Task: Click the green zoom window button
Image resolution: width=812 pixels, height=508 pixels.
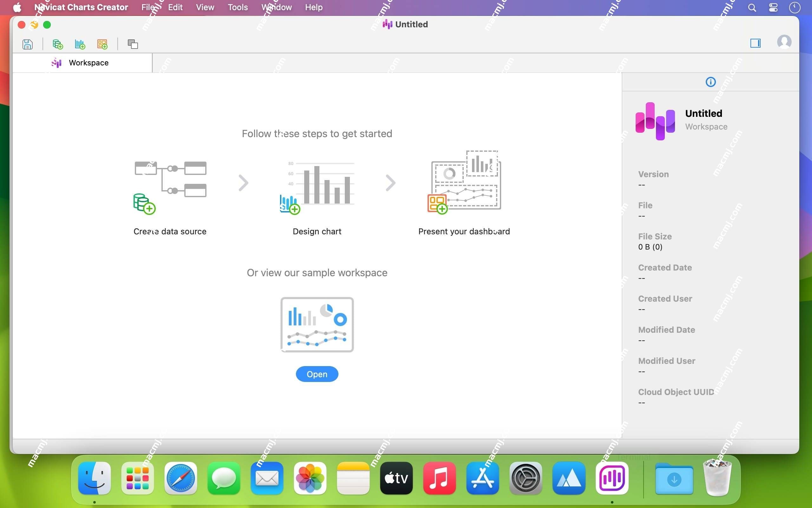Action: tap(47, 24)
